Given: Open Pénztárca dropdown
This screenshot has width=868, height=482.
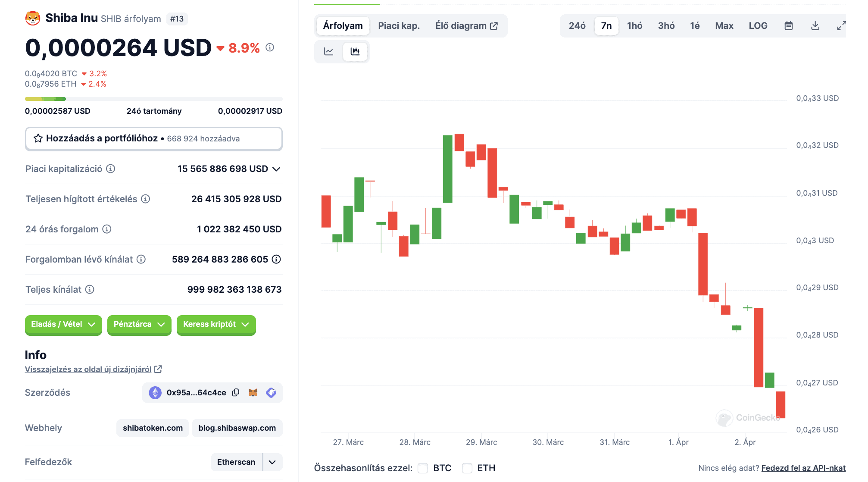Looking at the screenshot, I should tap(139, 324).
